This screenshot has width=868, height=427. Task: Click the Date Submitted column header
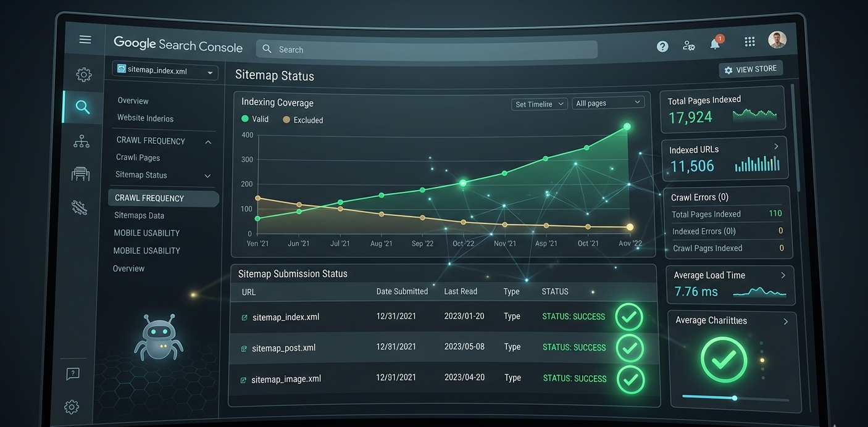click(402, 291)
